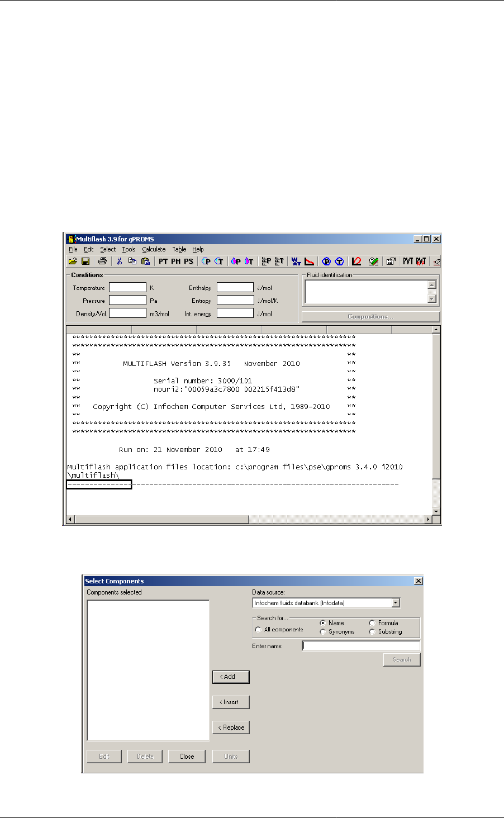504x818 pixels.
Task: Click the Paste clipboard icon
Action: click(x=146, y=261)
